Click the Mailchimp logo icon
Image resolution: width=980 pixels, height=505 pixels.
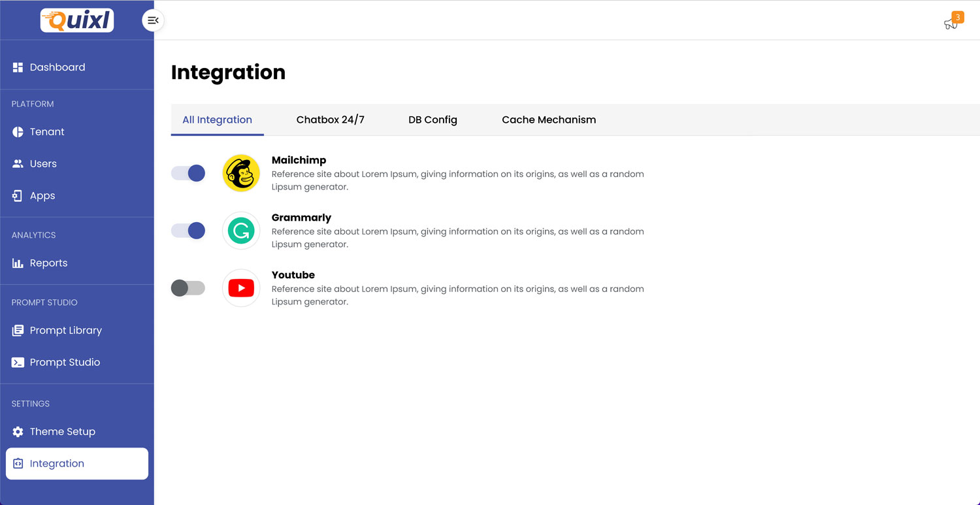(x=241, y=173)
